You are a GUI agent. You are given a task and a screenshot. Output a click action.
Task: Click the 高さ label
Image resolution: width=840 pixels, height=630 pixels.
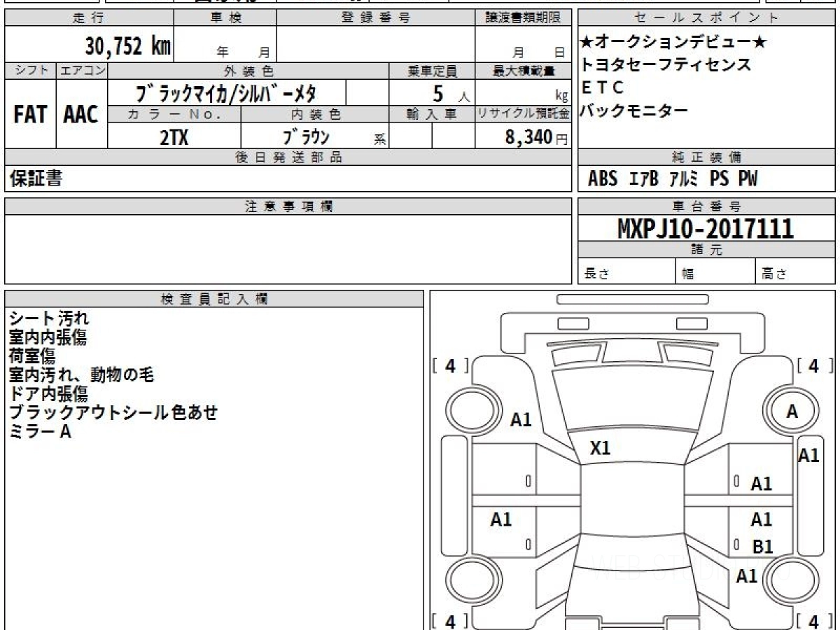(x=775, y=274)
